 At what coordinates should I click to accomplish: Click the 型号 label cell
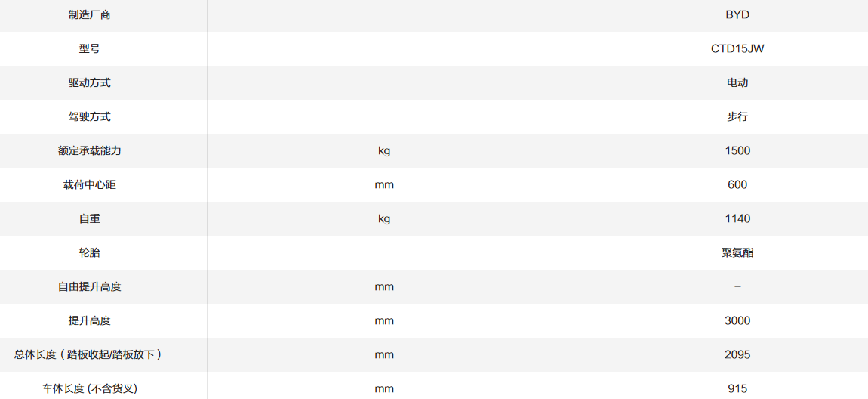89,48
